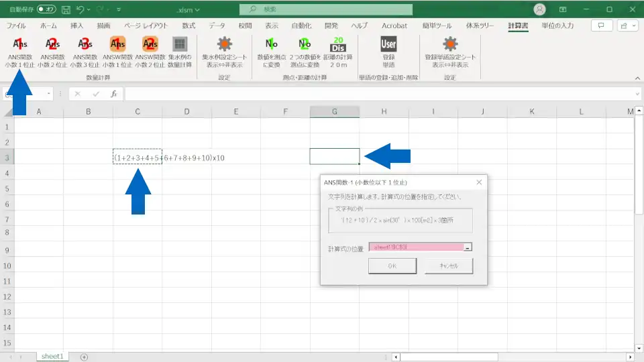Click horizontal scrollbar left arrow
The image size is (644, 362).
click(396, 357)
